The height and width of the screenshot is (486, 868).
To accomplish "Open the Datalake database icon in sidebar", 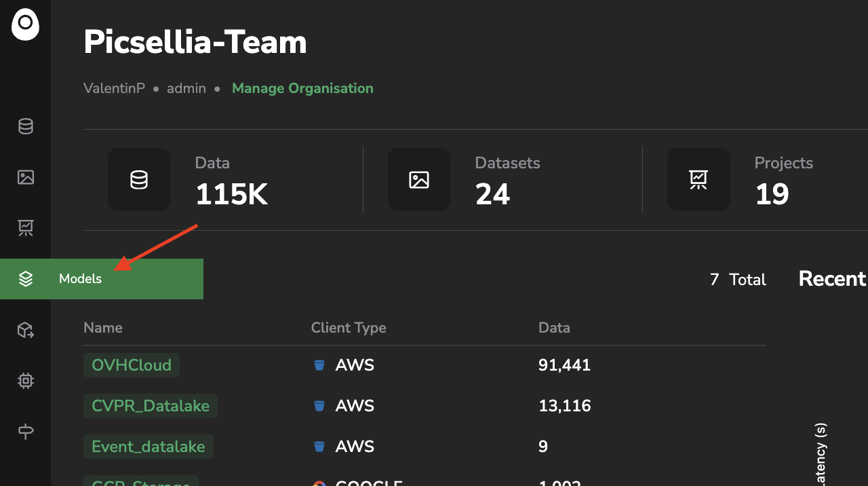I will click(26, 126).
